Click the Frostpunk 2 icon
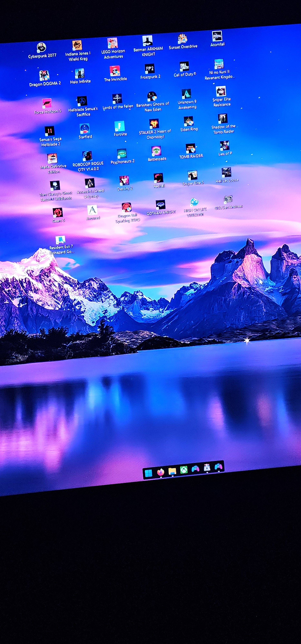 pyautogui.click(x=150, y=69)
